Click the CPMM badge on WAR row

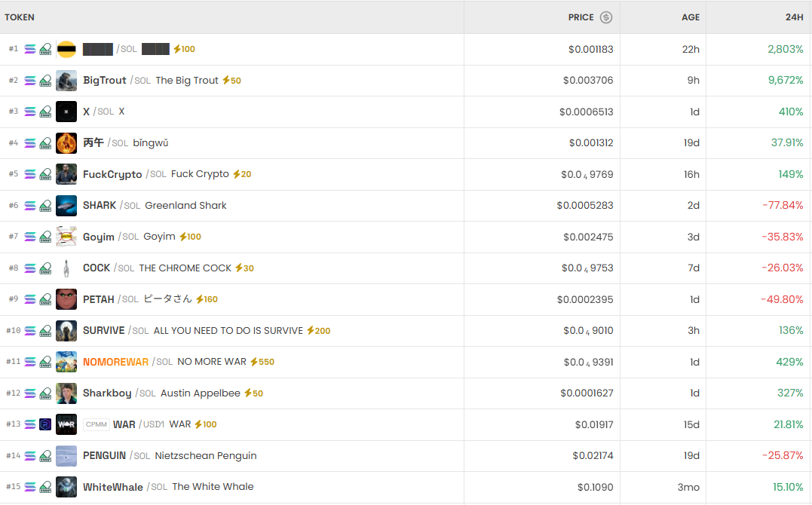[97, 424]
